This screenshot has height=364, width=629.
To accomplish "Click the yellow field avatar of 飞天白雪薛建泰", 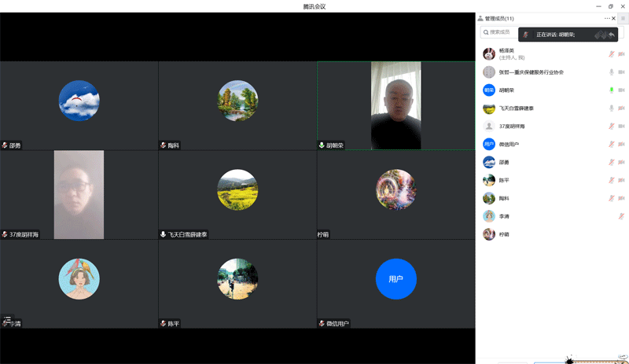I will 237,189.
